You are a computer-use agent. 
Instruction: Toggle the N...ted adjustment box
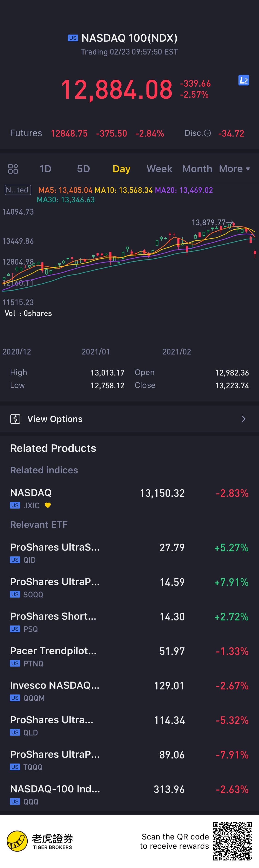click(x=18, y=190)
